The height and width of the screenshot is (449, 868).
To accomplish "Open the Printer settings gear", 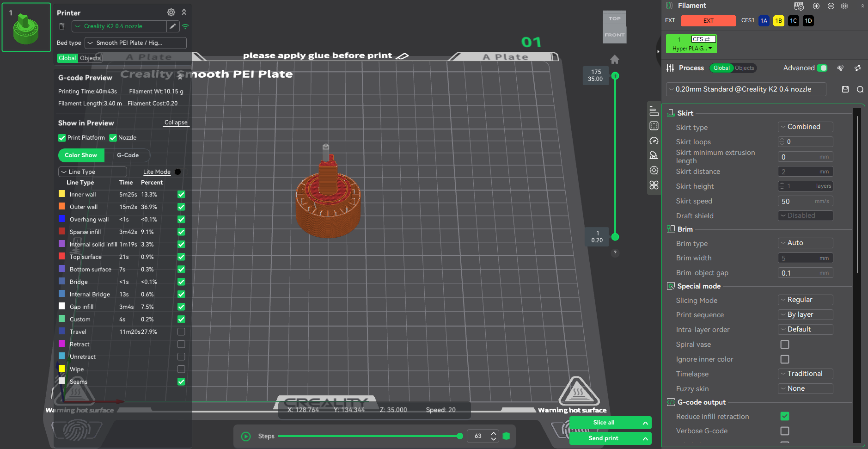I will point(171,12).
